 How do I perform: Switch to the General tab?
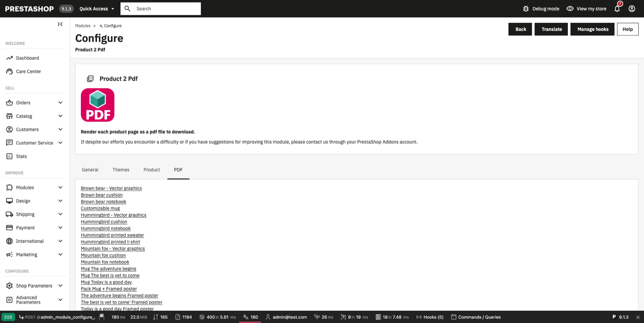tap(90, 170)
